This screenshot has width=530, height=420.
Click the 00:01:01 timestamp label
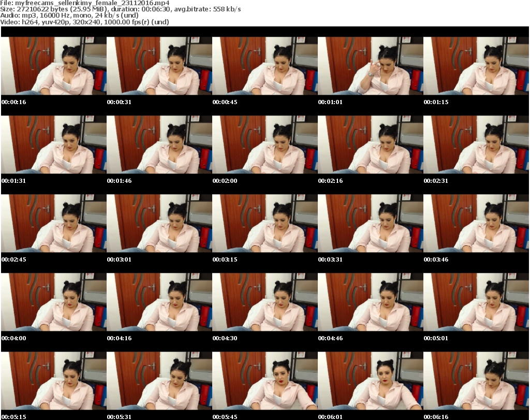(330, 102)
